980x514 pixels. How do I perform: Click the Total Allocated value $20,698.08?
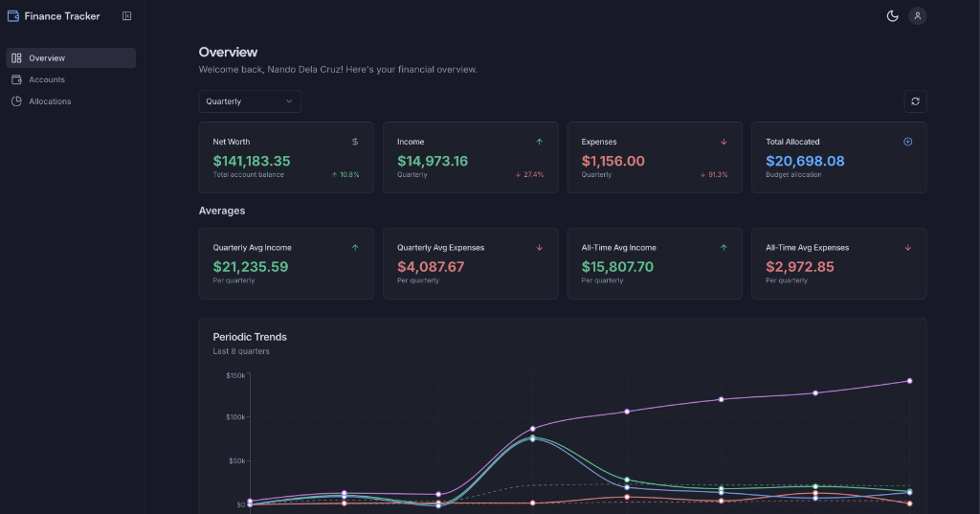click(805, 162)
